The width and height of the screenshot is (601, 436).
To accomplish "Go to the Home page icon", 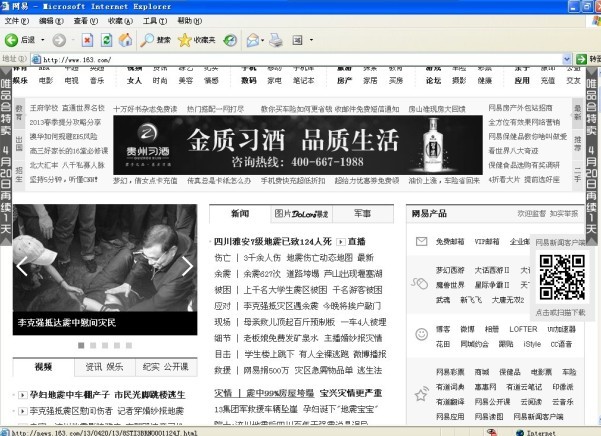I will 125,40.
